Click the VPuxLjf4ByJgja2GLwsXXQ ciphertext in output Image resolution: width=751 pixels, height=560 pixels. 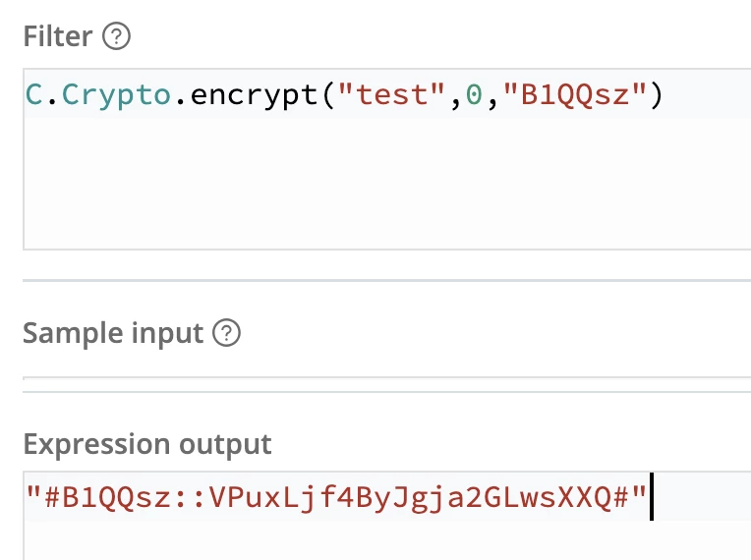(412, 498)
